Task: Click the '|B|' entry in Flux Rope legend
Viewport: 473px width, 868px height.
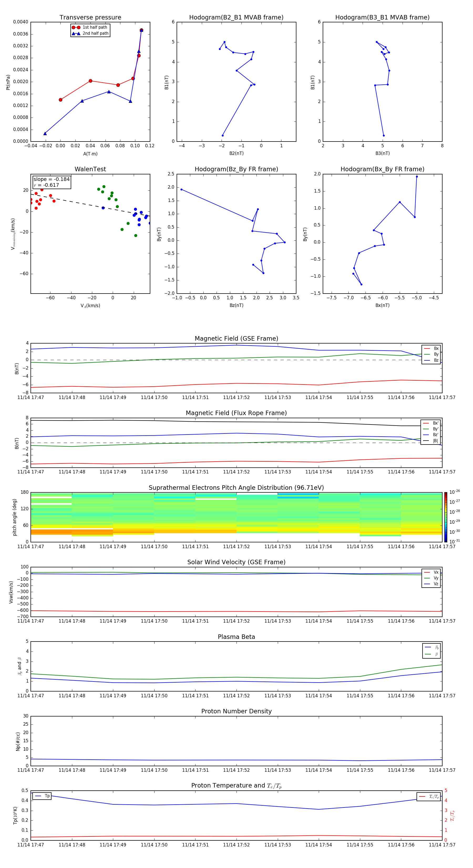Action: click(431, 441)
